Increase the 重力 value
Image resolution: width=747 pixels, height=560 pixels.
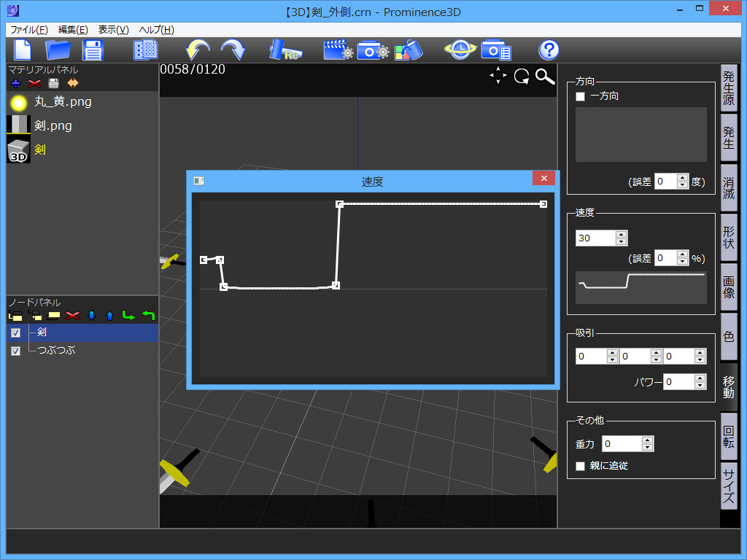[647, 440]
